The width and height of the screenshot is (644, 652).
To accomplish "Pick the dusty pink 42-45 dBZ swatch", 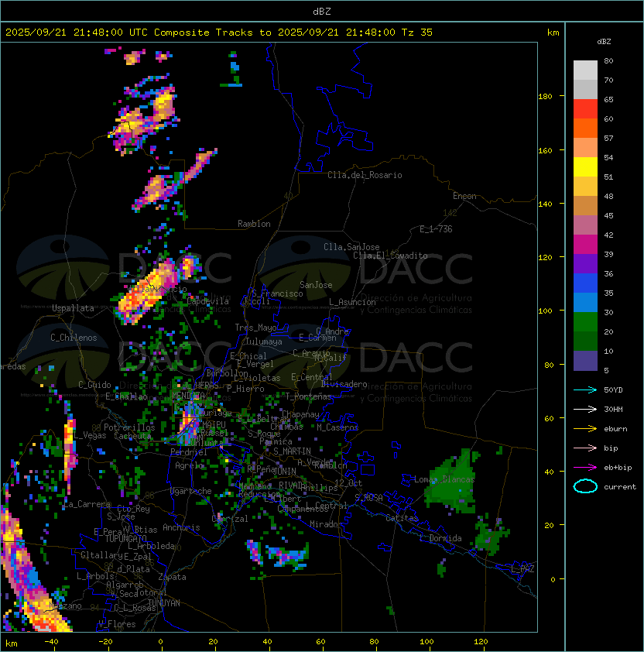I will 585,225.
